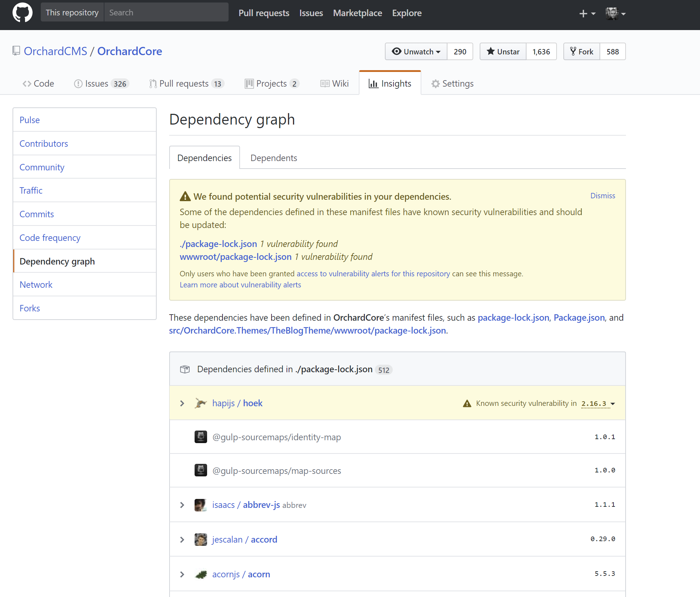Fork the OrchardCore repository
The width and height of the screenshot is (700, 597).
[x=582, y=52]
